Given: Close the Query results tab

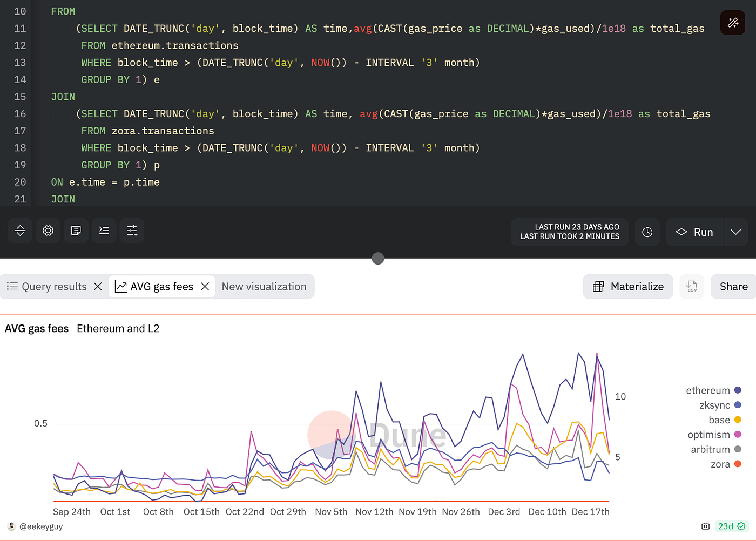Looking at the screenshot, I should (98, 287).
